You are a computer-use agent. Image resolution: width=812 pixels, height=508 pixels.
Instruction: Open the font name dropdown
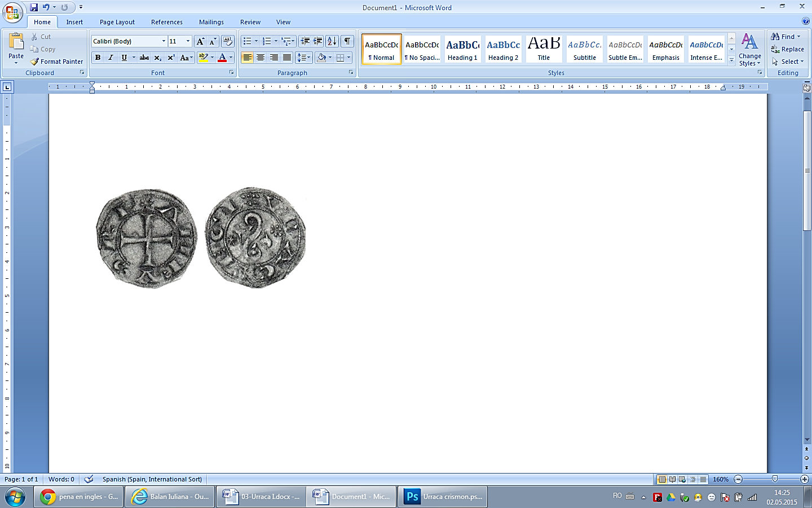[x=164, y=41]
